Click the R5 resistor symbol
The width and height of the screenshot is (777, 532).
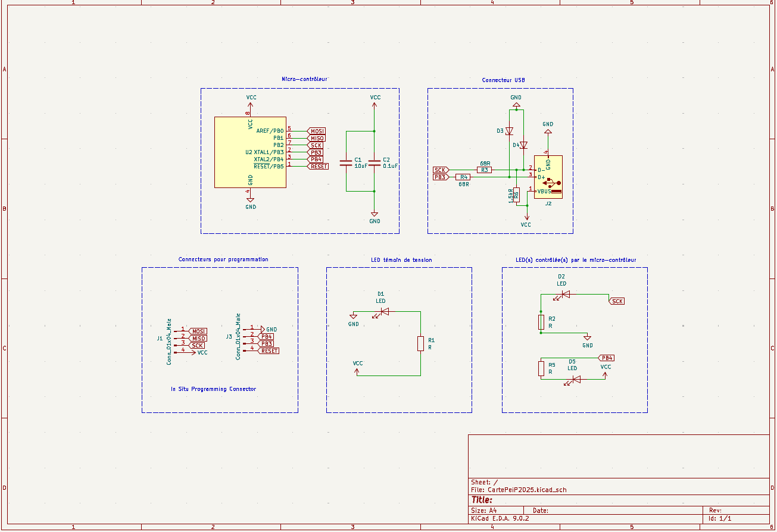(541, 368)
